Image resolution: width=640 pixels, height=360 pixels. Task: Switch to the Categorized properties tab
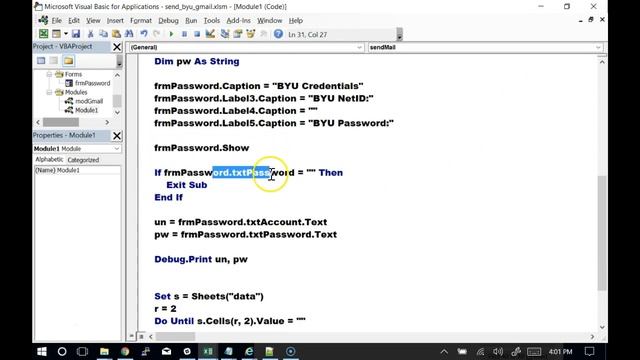tap(83, 160)
